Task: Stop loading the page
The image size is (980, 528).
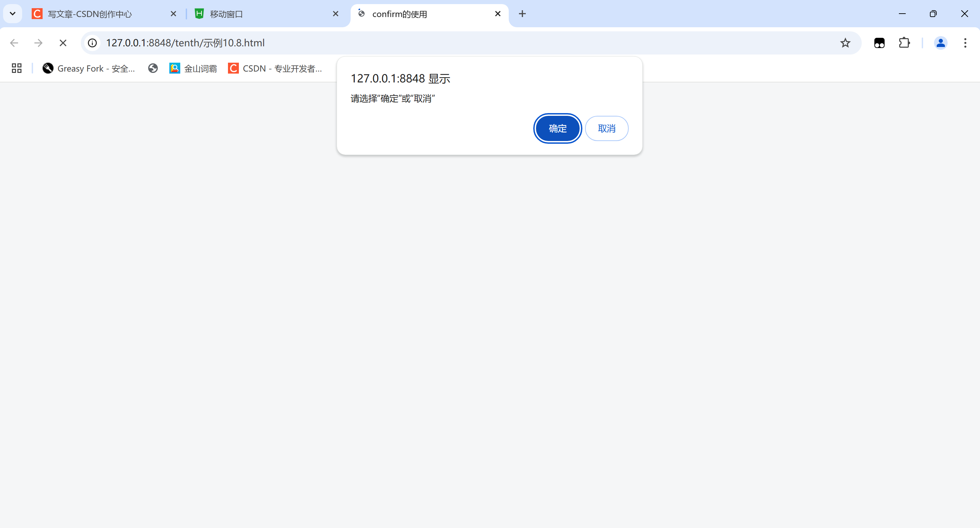Action: coord(63,43)
